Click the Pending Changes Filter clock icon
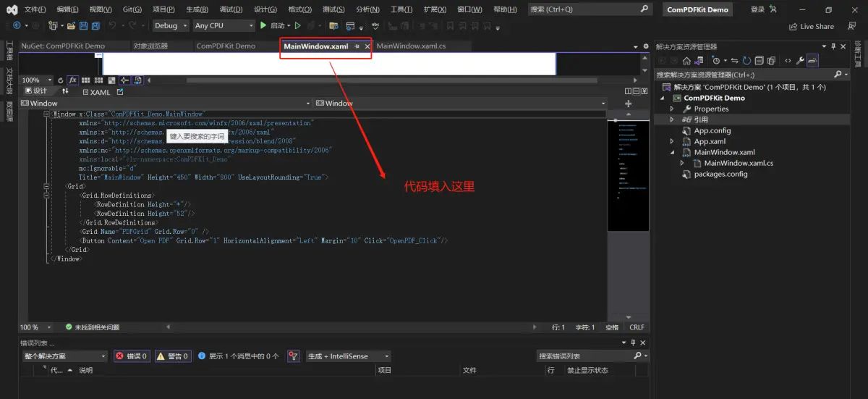 pyautogui.click(x=715, y=61)
